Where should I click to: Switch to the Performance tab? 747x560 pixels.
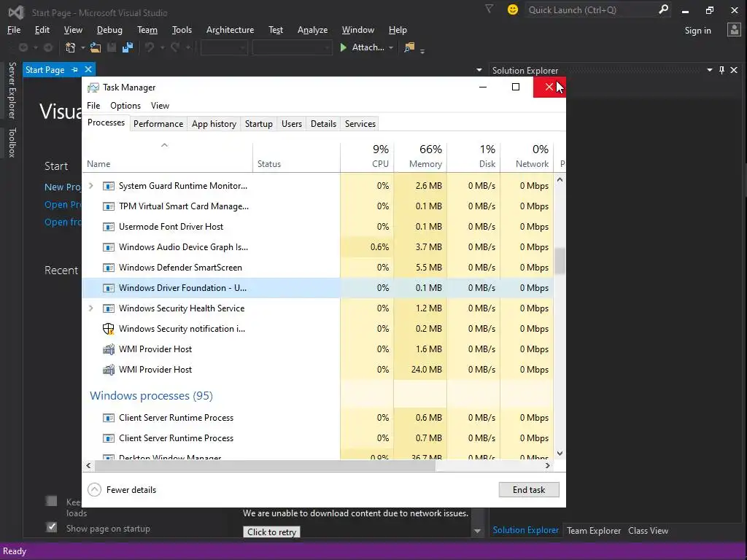158,124
